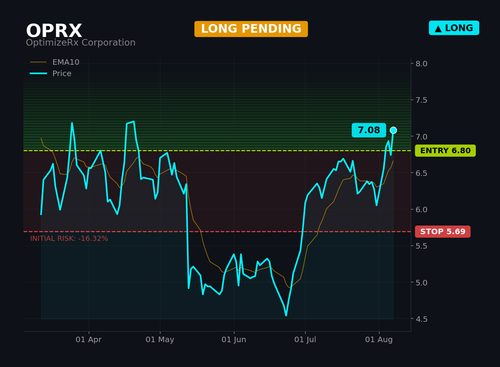The height and width of the screenshot is (367, 500).
Task: Click the 4.5 y-axis value
Action: pos(421,319)
